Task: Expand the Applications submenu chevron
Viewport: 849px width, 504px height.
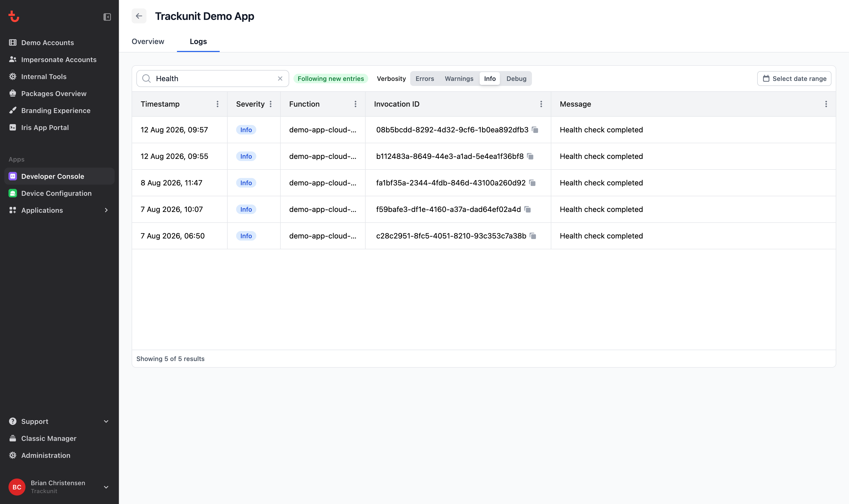Action: [106, 210]
